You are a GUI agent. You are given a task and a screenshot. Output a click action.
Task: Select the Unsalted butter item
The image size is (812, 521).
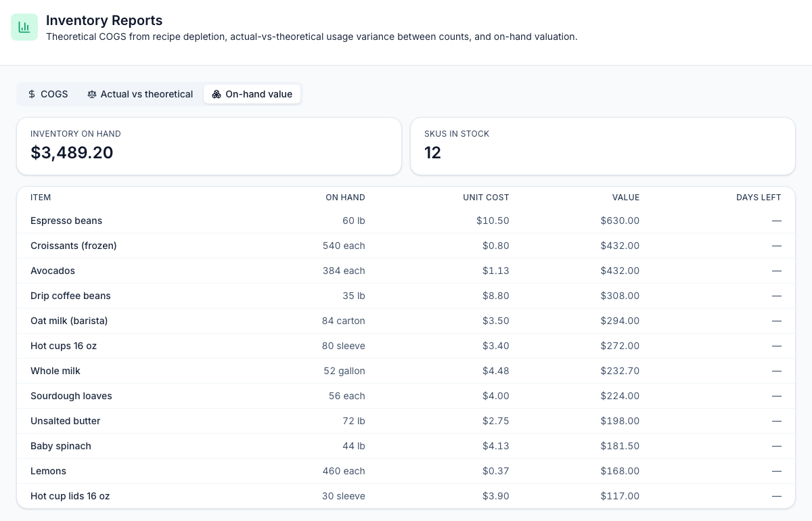tap(66, 421)
